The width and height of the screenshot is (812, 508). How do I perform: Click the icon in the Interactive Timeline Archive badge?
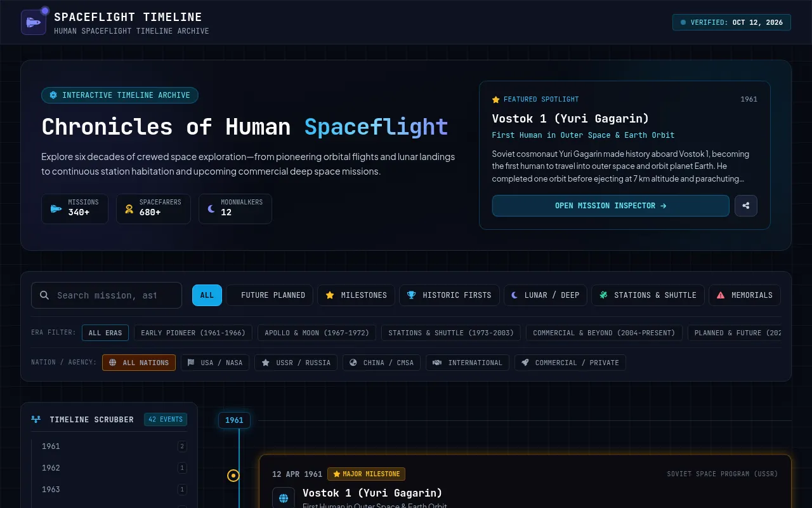[53, 95]
